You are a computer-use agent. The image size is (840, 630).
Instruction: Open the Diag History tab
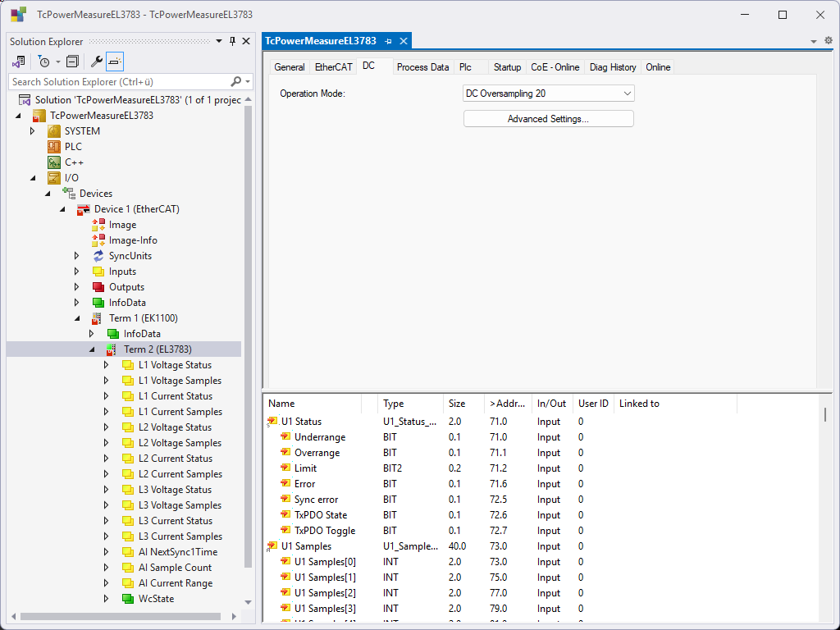[613, 67]
